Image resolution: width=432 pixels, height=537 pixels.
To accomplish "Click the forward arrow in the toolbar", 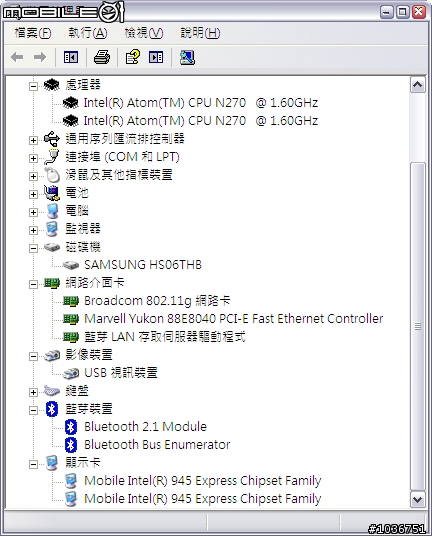I will pyautogui.click(x=40, y=57).
